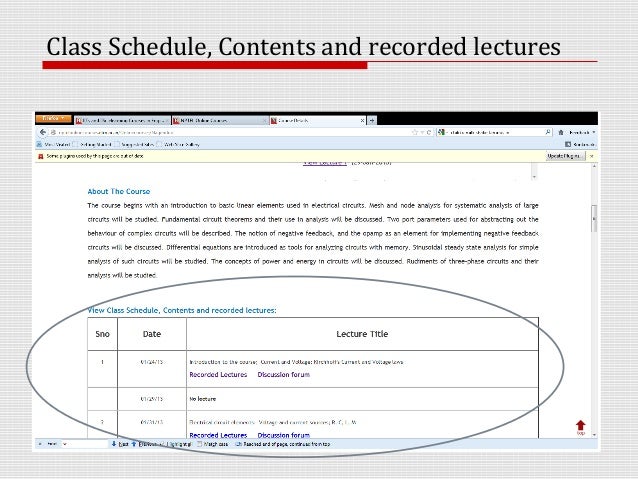The width and height of the screenshot is (638, 479).
Task: Open the browser home page icon
Action: [x=561, y=132]
